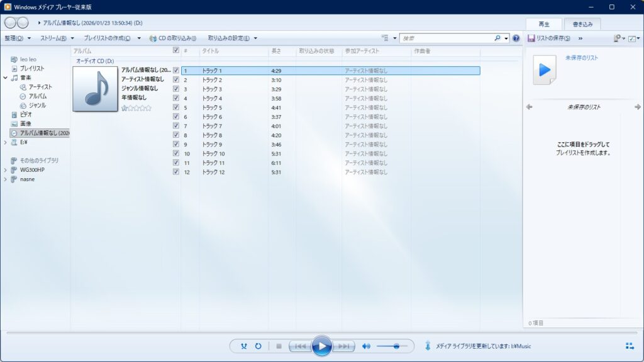Expand the E:¥ drive tree node
644x362 pixels.
pos(6,142)
